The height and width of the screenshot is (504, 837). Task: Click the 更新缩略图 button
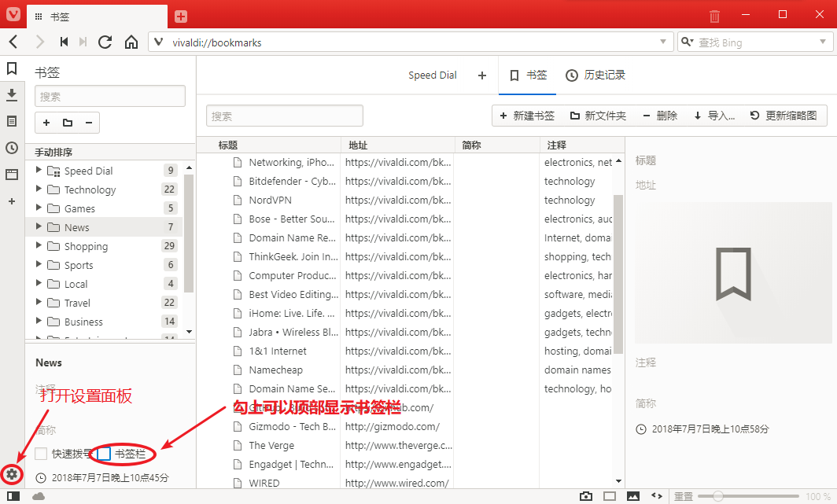pyautogui.click(x=784, y=116)
